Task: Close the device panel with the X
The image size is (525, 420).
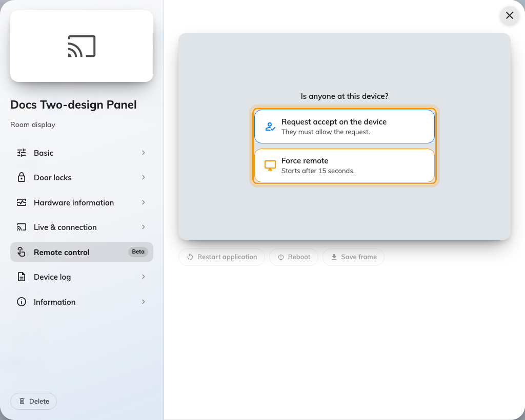Action: [509, 15]
